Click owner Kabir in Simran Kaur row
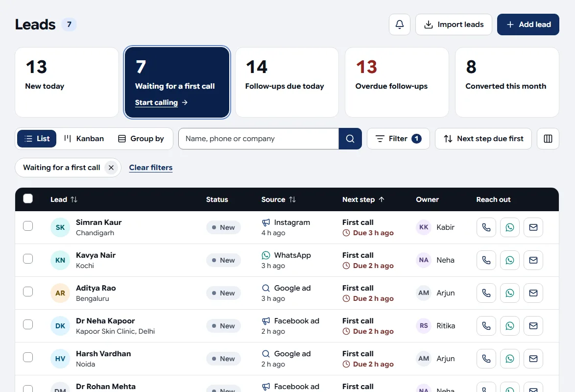575x392 pixels. tap(435, 227)
